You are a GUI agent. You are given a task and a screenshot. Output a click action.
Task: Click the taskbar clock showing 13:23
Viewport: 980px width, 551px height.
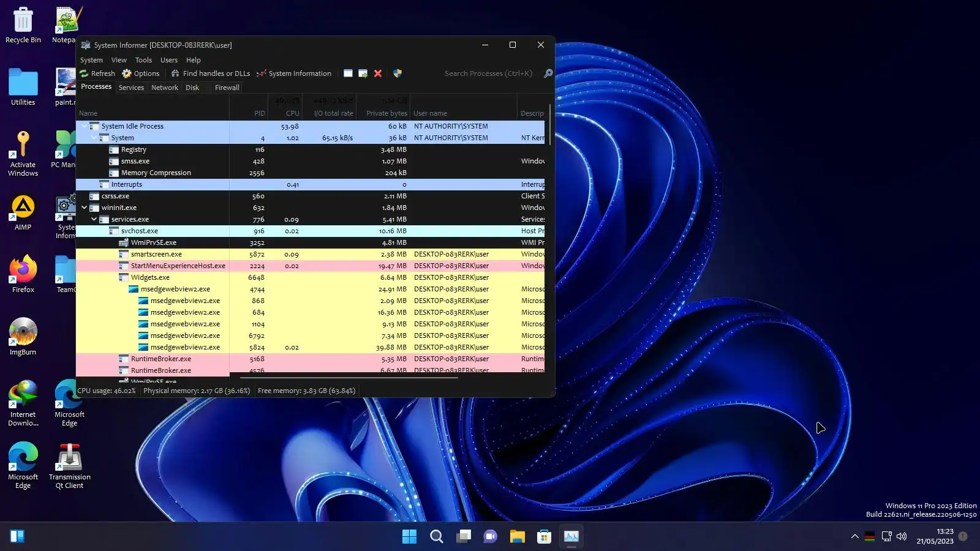click(x=935, y=536)
